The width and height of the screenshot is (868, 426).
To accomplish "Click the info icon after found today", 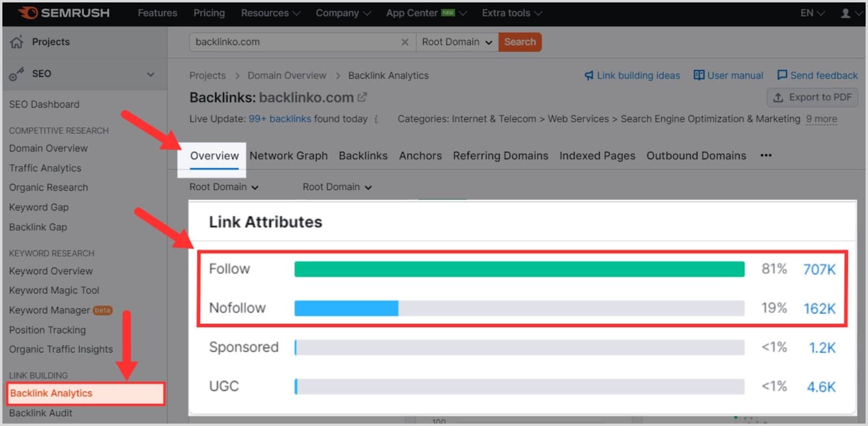I will 376,119.
